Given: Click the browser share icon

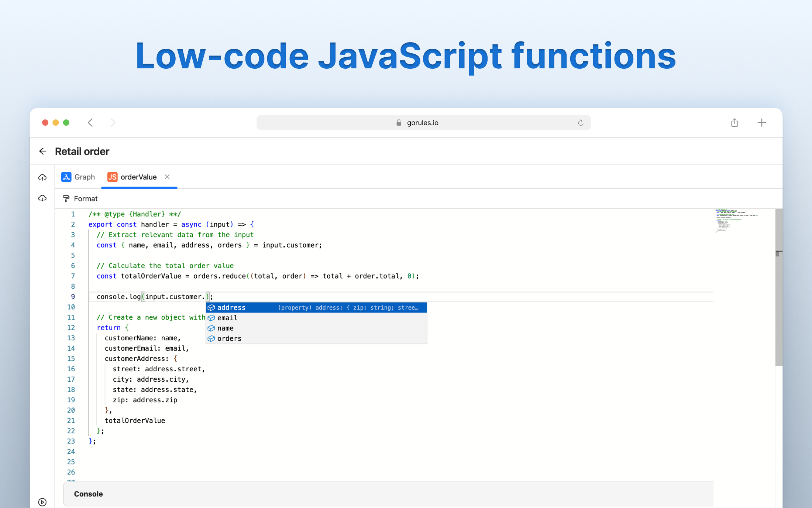Looking at the screenshot, I should 734,123.
